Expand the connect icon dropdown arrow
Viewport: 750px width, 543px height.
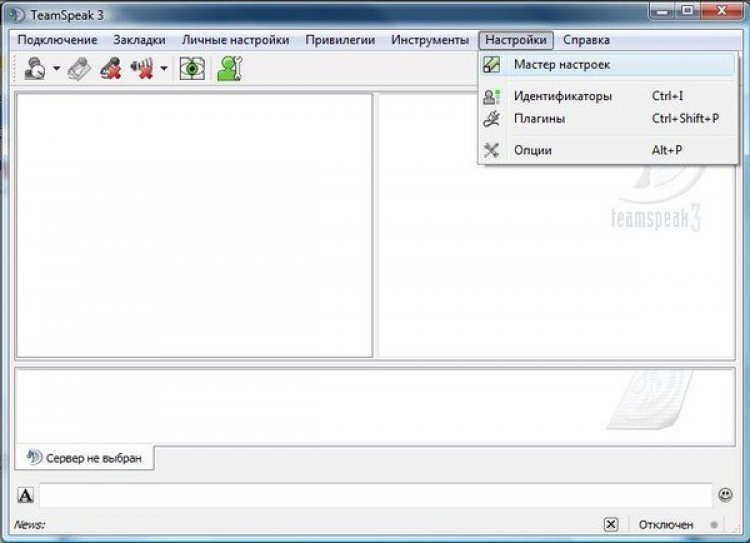click(56, 69)
